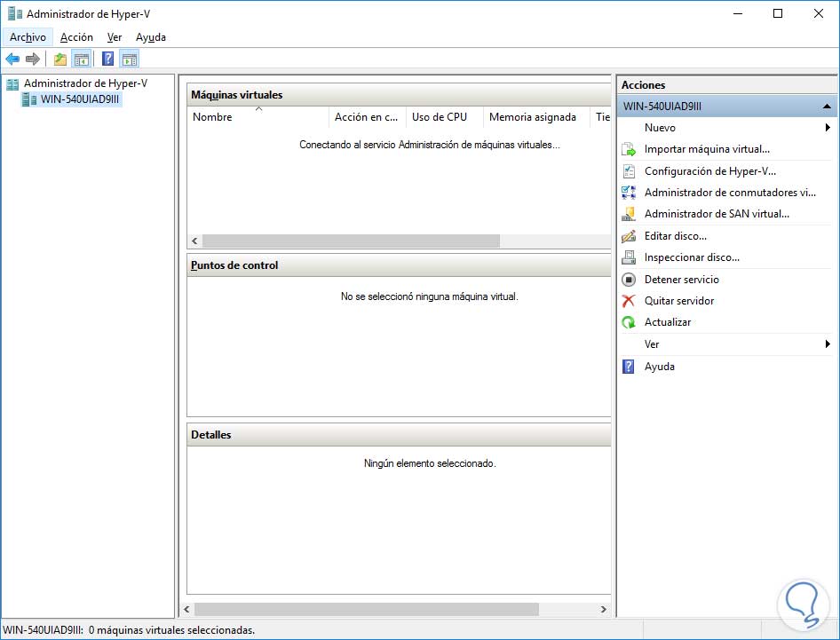This screenshot has height=640, width=840.
Task: Click the Inspeccionar disco icon
Action: (x=629, y=257)
